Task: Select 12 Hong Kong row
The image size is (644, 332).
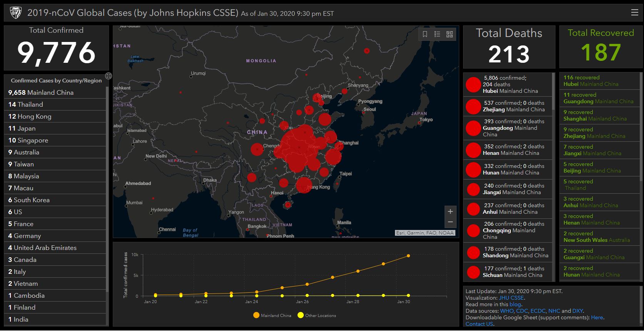Action: click(x=55, y=116)
